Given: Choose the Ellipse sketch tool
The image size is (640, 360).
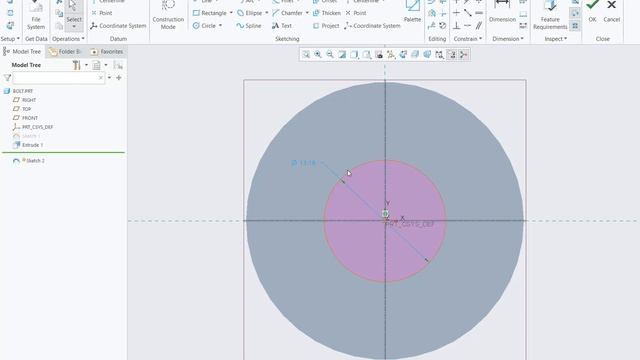Looking at the screenshot, I should point(250,13).
